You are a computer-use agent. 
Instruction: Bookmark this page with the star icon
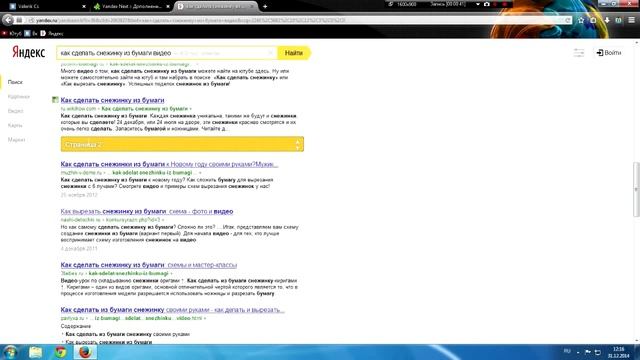pos(581,20)
